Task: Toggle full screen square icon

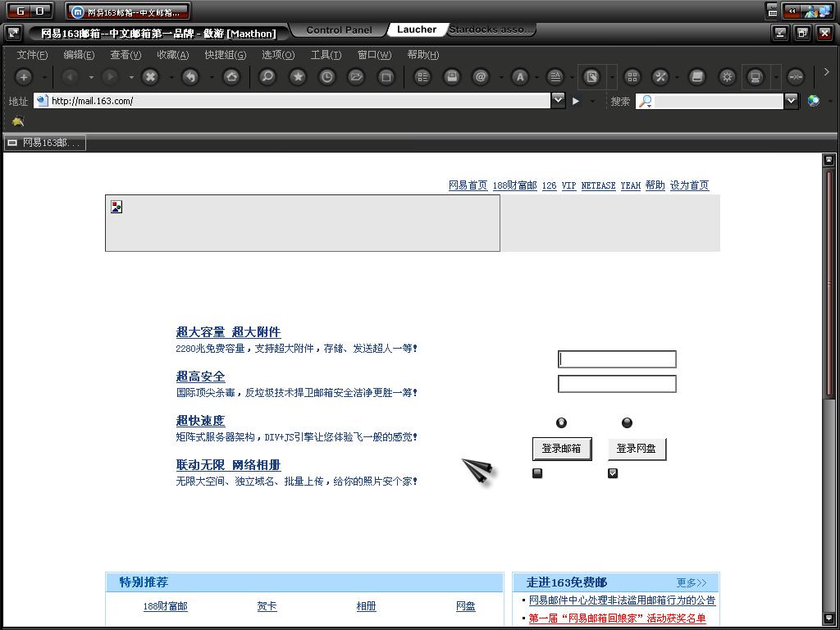Action: (x=386, y=77)
